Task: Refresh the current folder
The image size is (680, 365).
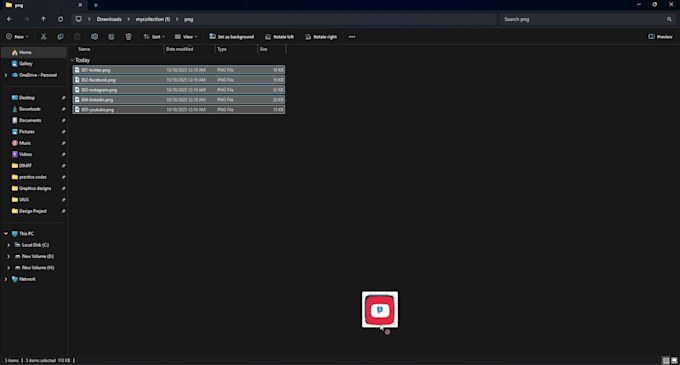Action: (x=60, y=19)
